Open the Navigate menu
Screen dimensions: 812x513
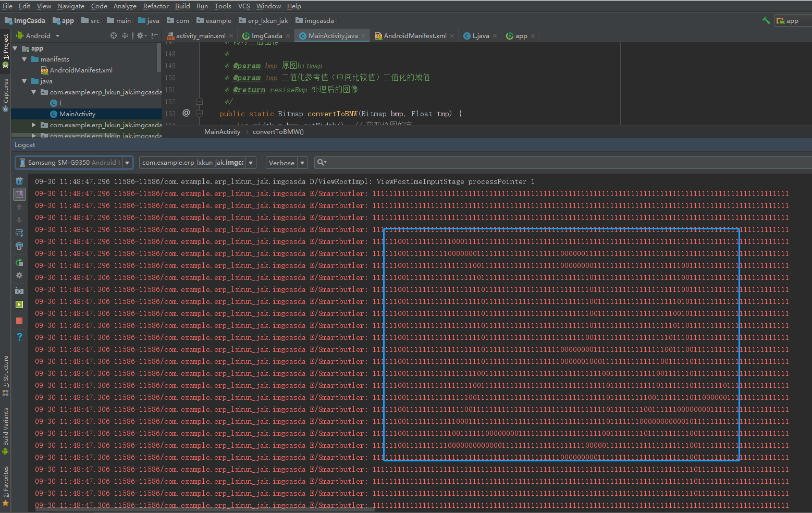[71, 6]
